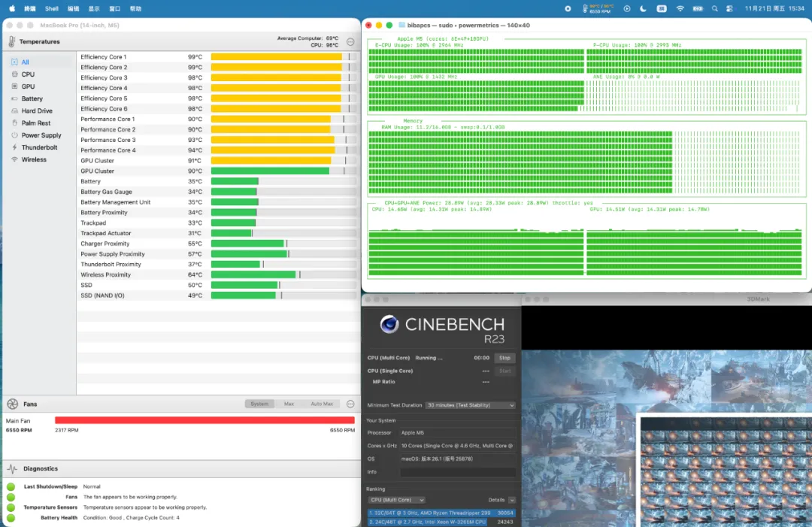Click the Cinebench Info input field
812x527 pixels.
[458, 472]
